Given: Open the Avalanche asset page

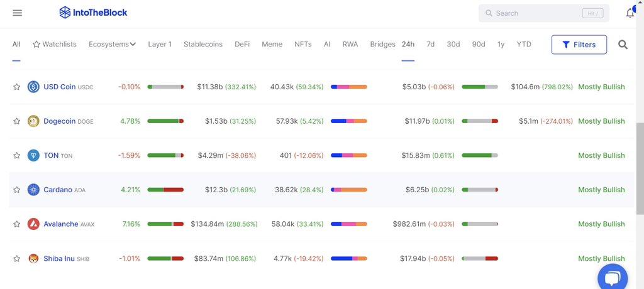Looking at the screenshot, I should [61, 224].
